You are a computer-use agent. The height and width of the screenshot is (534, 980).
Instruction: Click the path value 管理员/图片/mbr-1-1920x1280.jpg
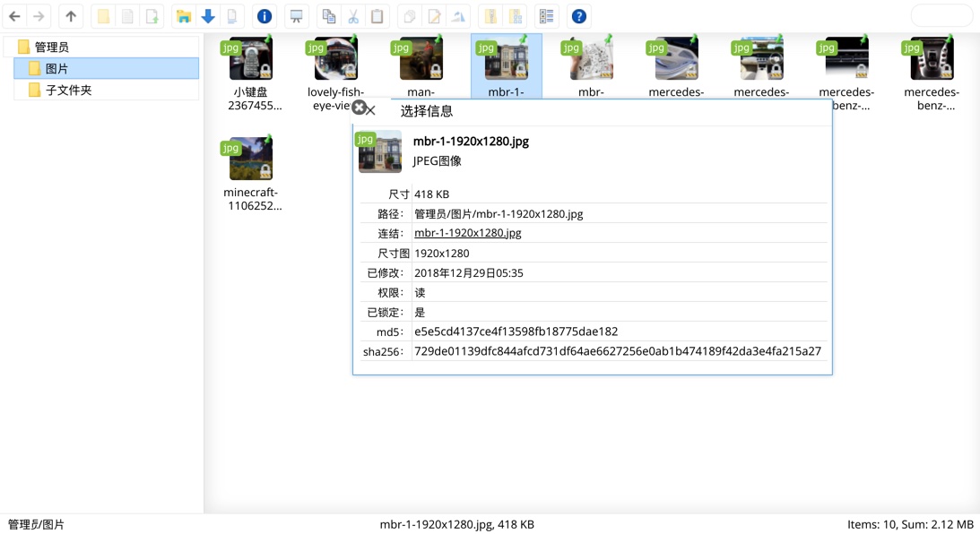coord(499,213)
